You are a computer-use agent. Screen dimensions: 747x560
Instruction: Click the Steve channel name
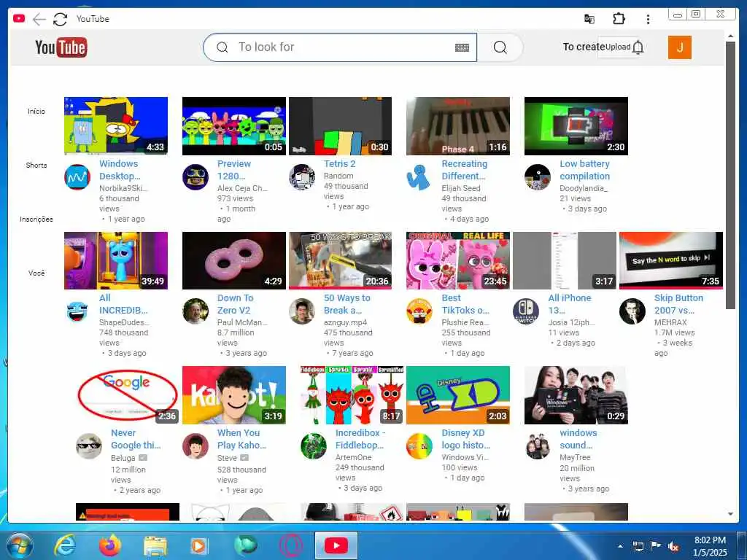[x=228, y=458]
